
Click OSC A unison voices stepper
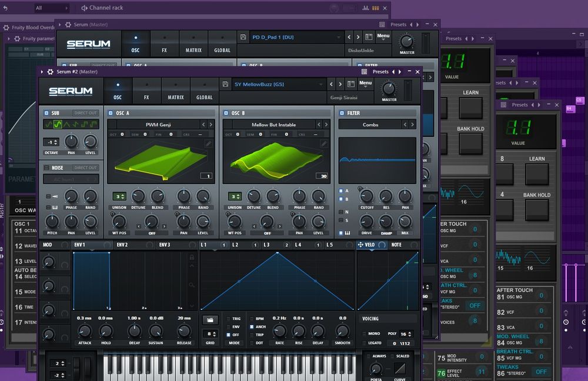pyautogui.click(x=119, y=196)
